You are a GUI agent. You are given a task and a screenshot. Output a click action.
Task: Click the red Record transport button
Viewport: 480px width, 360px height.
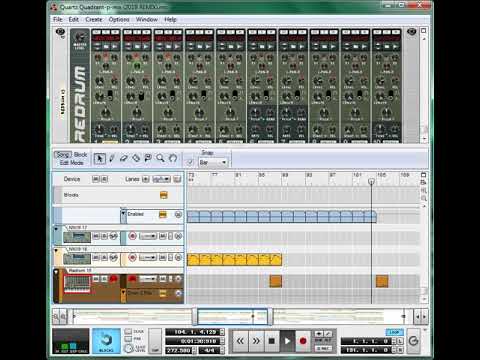(x=303, y=341)
